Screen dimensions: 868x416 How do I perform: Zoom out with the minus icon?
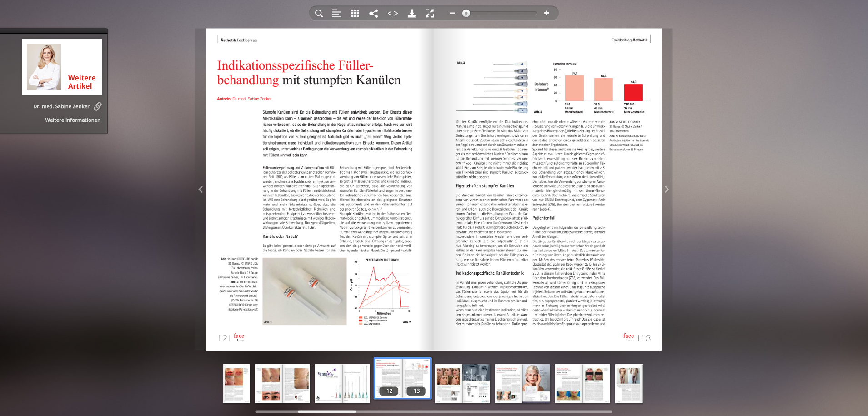coord(452,13)
